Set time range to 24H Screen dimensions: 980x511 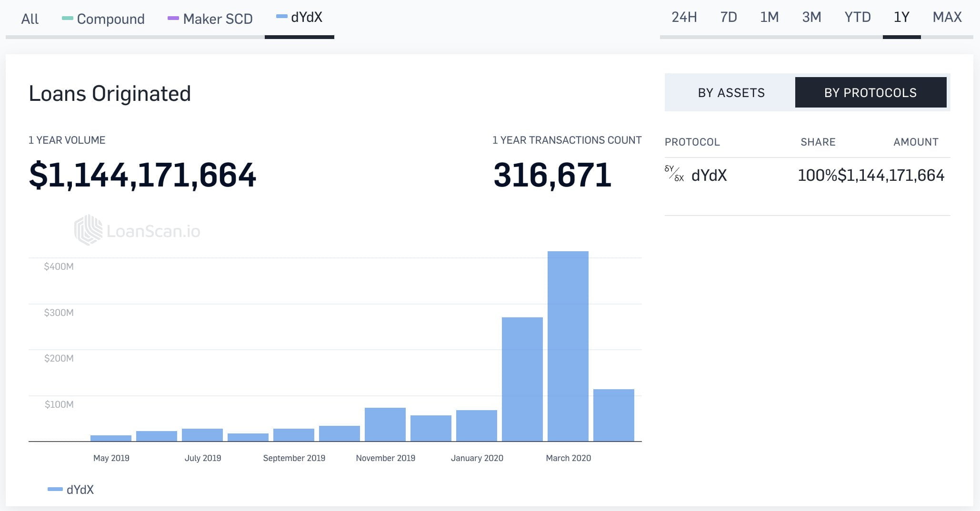coord(684,18)
